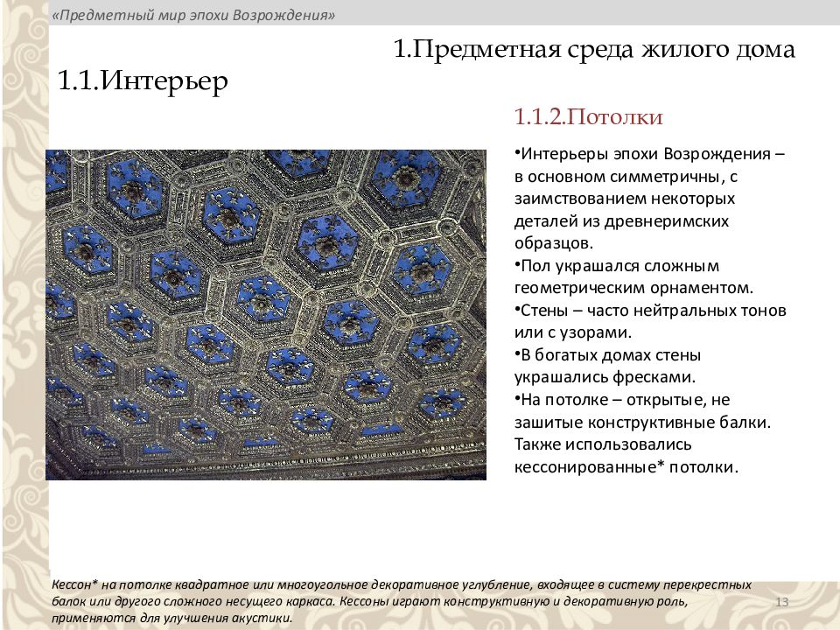840x630 pixels.
Task: Click bullet Пол украшался сложным
Action: 617,266
